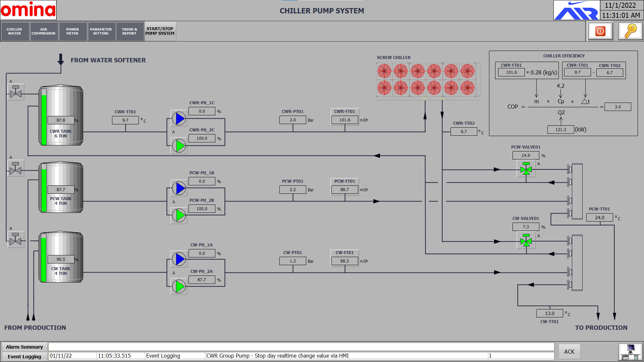Click the omina logo
Screen dimensions: 644x362
click(x=28, y=10)
